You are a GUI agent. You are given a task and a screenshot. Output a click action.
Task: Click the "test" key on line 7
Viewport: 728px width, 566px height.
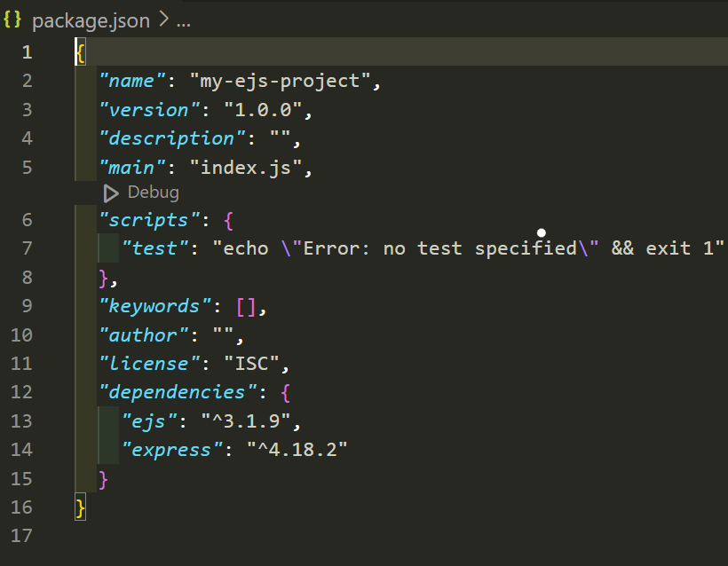(x=155, y=248)
